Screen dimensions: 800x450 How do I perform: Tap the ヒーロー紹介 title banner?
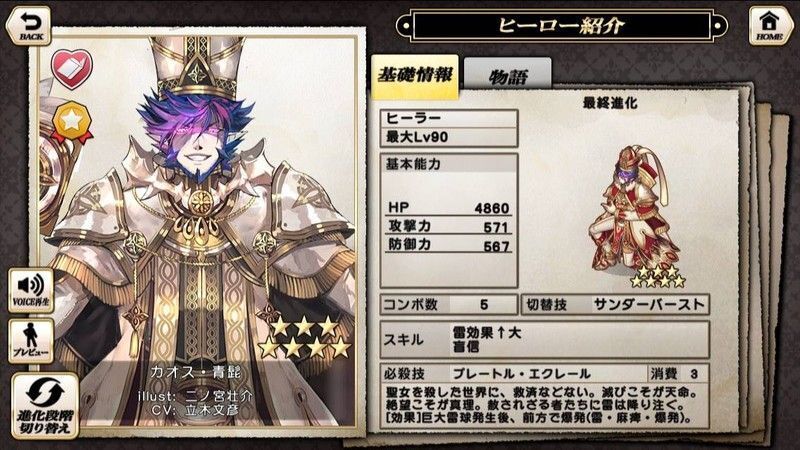click(561, 25)
